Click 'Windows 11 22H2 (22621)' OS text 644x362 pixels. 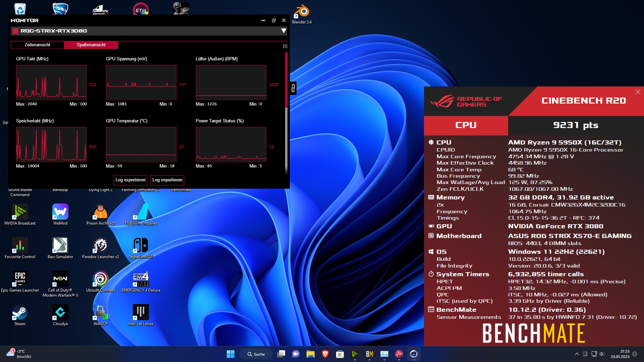(556, 252)
